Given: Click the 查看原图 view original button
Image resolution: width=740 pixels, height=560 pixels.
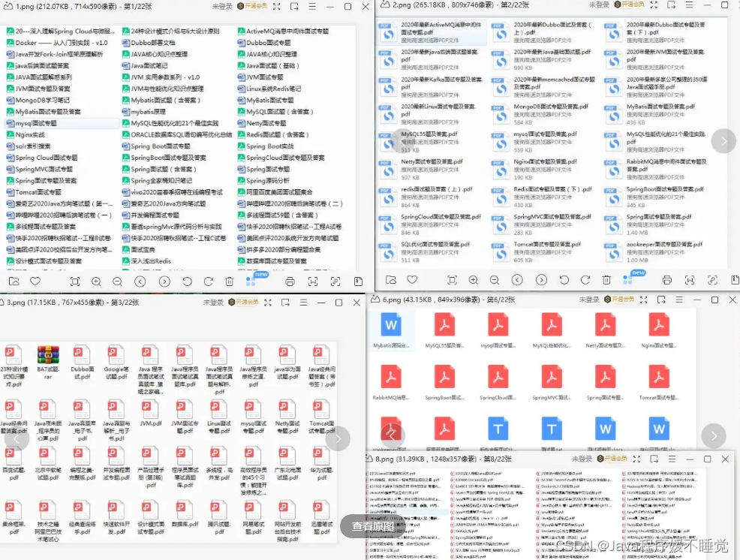Looking at the screenshot, I should [x=372, y=526].
